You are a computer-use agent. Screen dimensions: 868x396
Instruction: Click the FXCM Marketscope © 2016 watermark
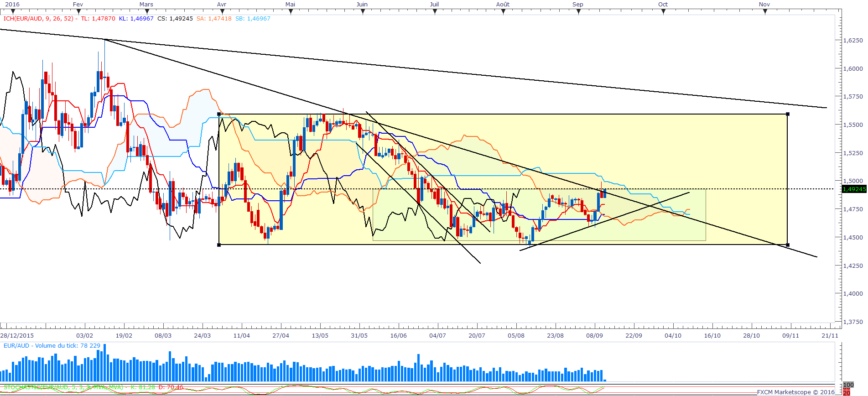pyautogui.click(x=796, y=392)
